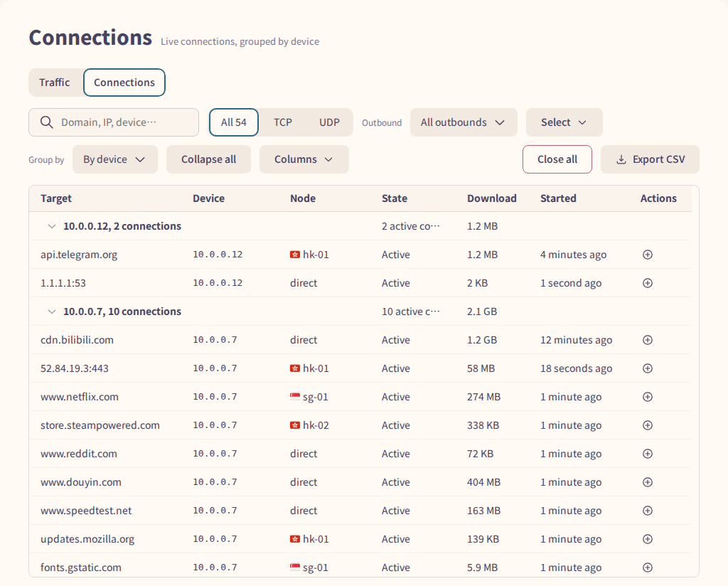
Task: Open the All outbounds dropdown
Action: pyautogui.click(x=464, y=122)
